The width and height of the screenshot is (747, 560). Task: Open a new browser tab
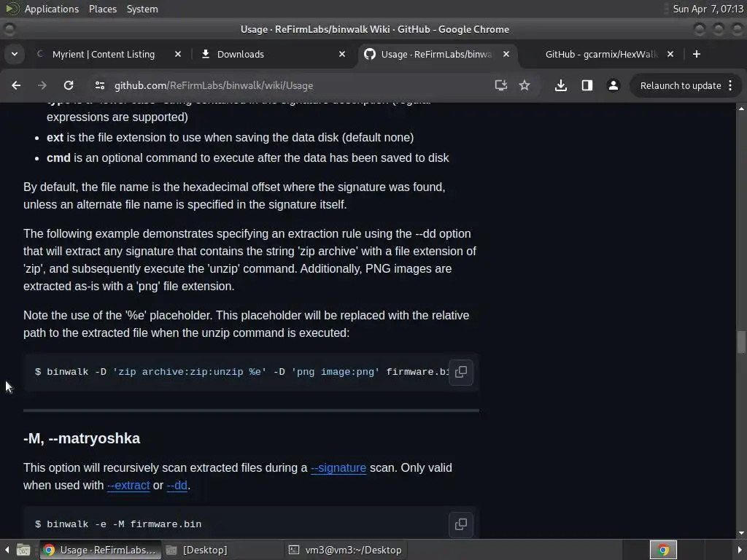tap(697, 54)
